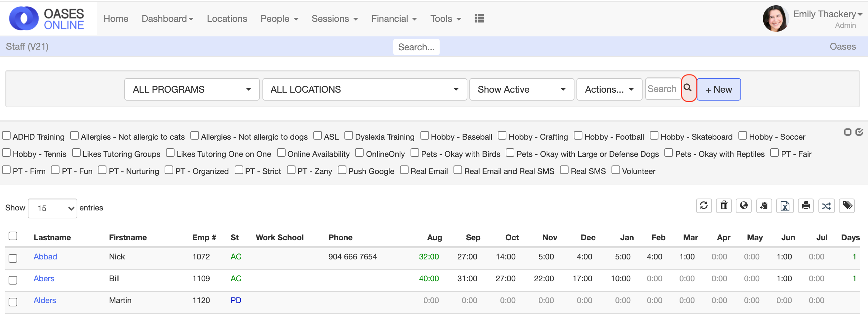Viewport: 868px width, 315px height.
Task: Export staff list with the Excel icon
Action: coord(785,206)
